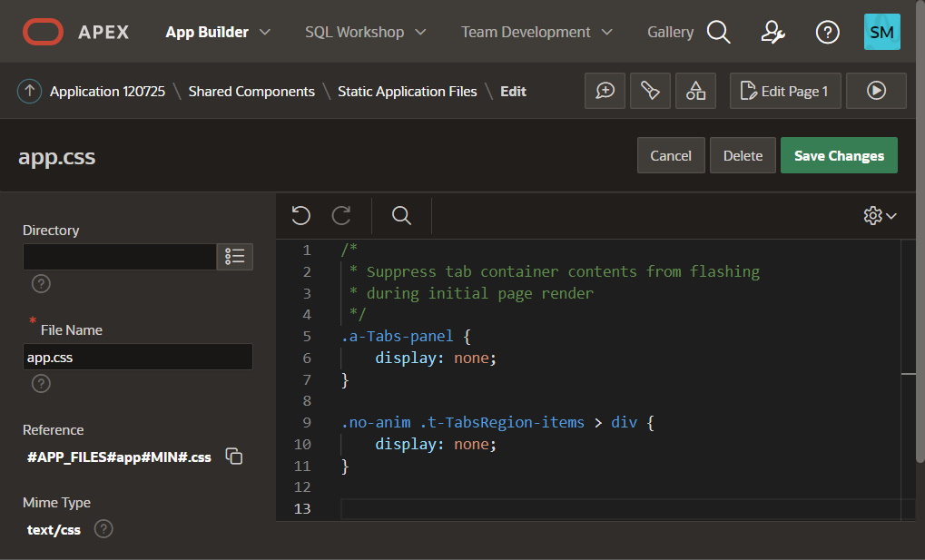Image resolution: width=925 pixels, height=560 pixels.
Task: Click the Delete button
Action: pyautogui.click(x=743, y=155)
